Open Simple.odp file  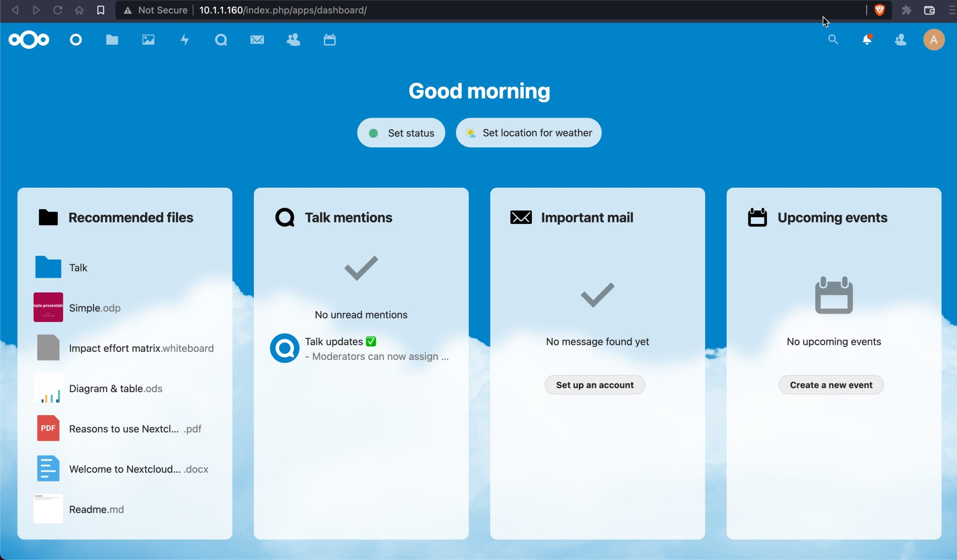pos(124,308)
